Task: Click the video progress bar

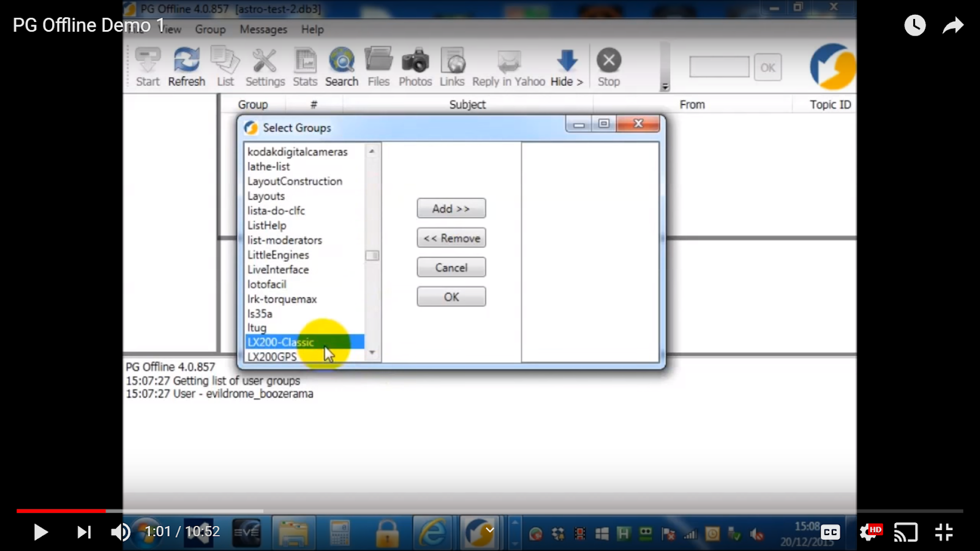Action: point(490,511)
